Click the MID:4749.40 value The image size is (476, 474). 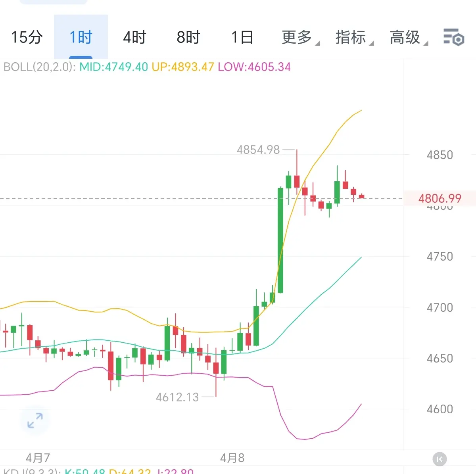point(114,67)
